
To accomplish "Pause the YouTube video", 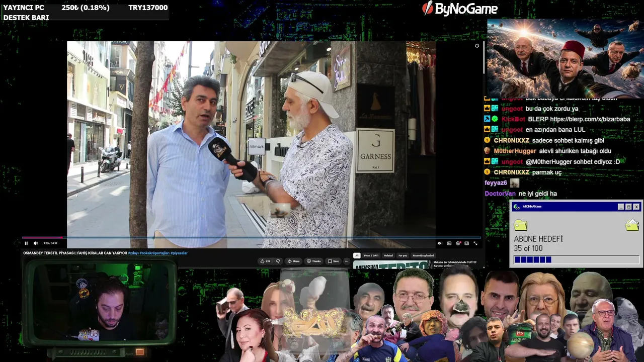I will 26,243.
